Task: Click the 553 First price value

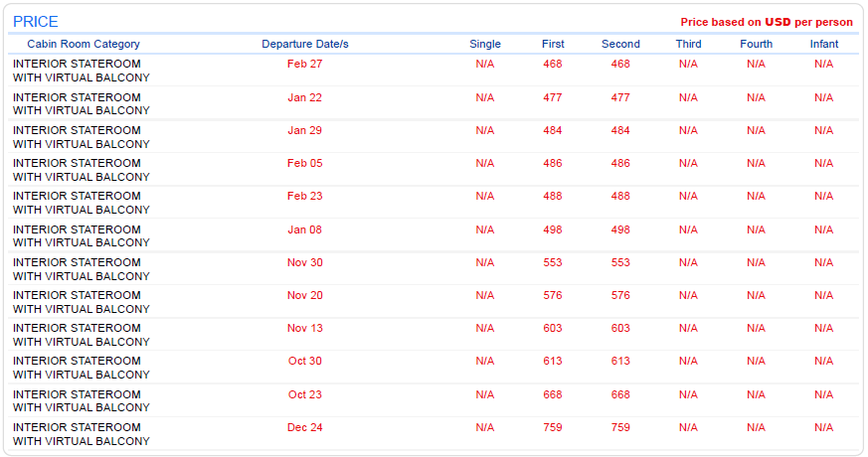Action: coord(553,262)
